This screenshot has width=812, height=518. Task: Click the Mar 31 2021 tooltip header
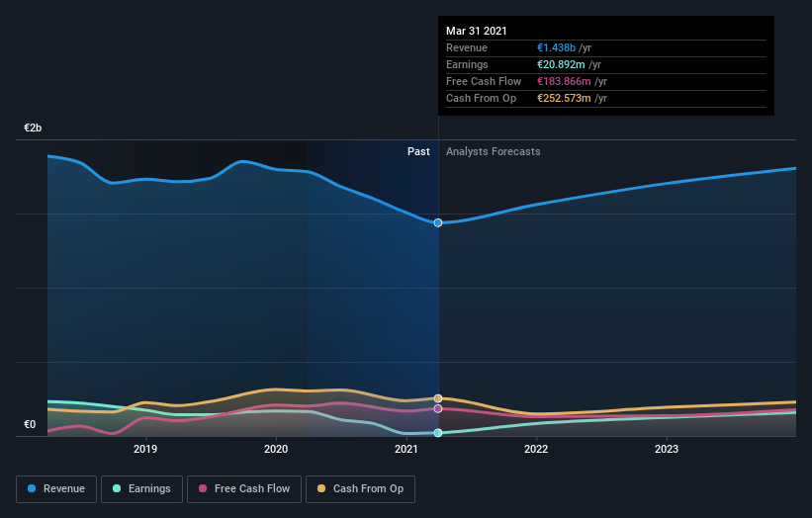[x=477, y=31]
